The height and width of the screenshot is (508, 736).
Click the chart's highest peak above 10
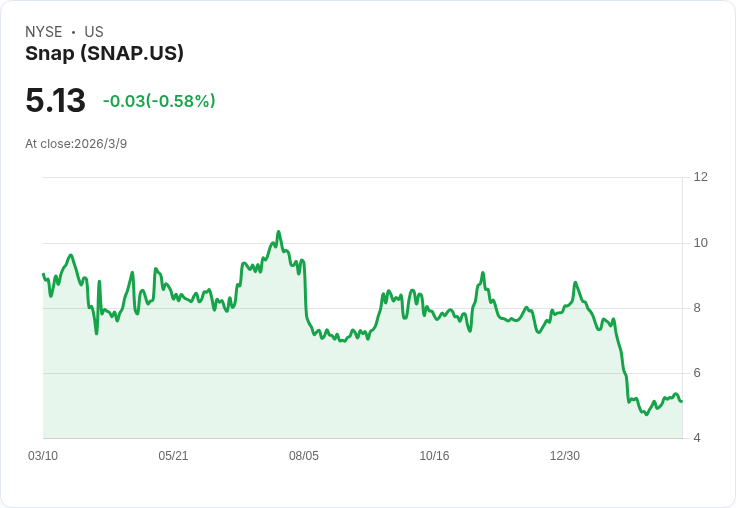(279, 232)
